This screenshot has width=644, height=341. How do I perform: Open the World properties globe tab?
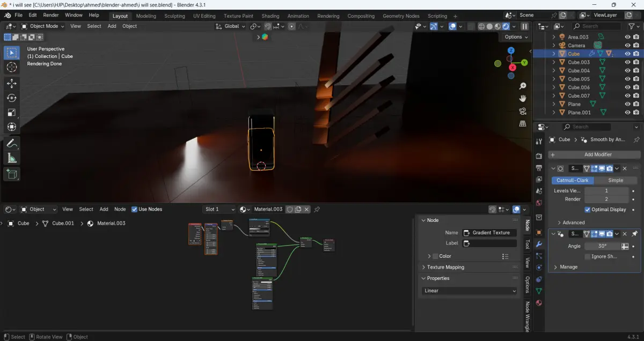tap(539, 203)
